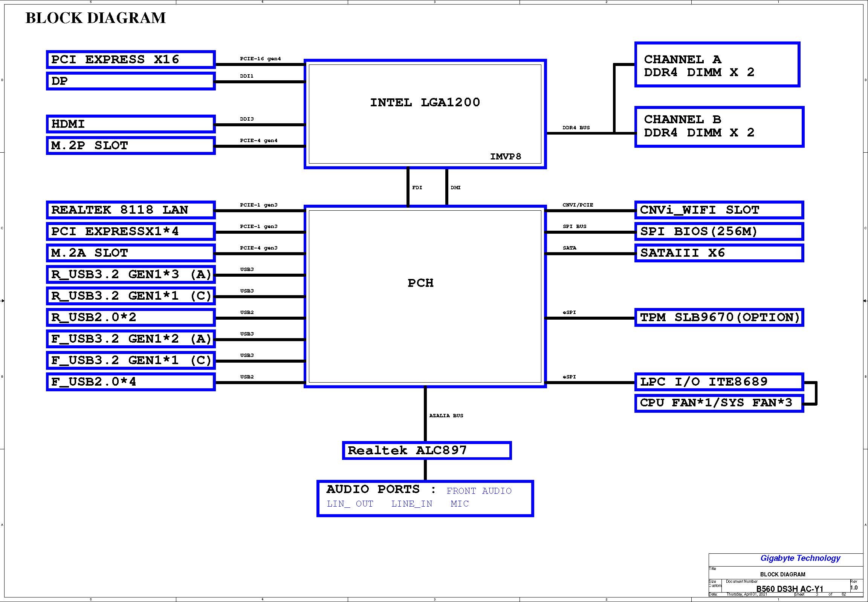Select the CNVi_WIFI SLOT block

click(x=719, y=210)
